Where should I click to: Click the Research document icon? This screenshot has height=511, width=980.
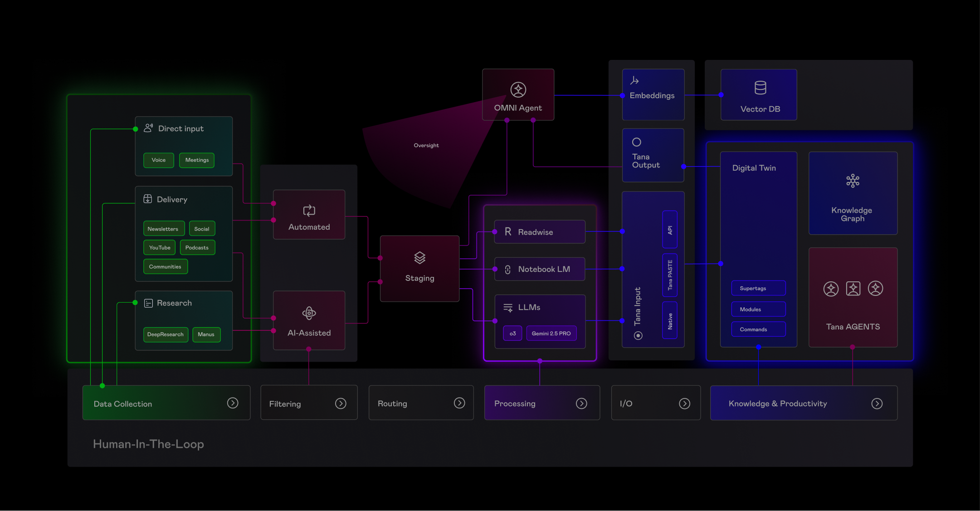[x=148, y=303]
